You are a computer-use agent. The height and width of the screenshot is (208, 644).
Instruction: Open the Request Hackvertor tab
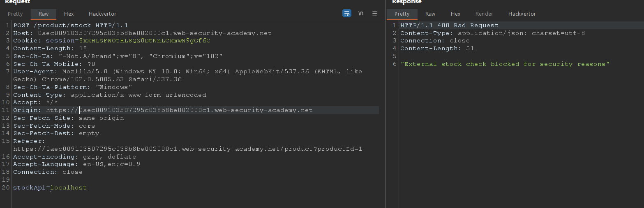(x=102, y=14)
